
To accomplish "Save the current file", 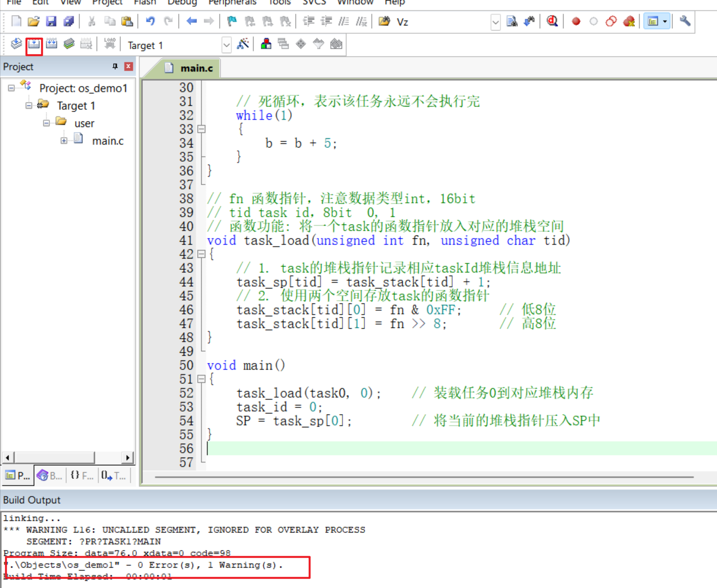I will tap(51, 21).
